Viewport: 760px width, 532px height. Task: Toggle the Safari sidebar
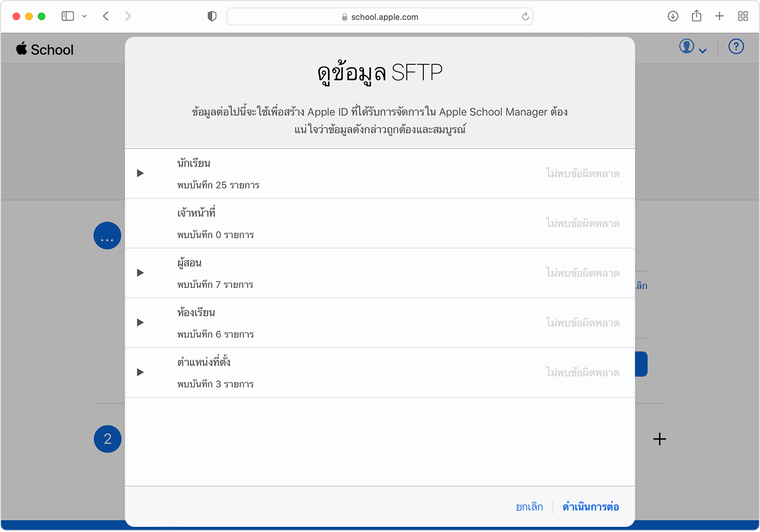point(68,16)
